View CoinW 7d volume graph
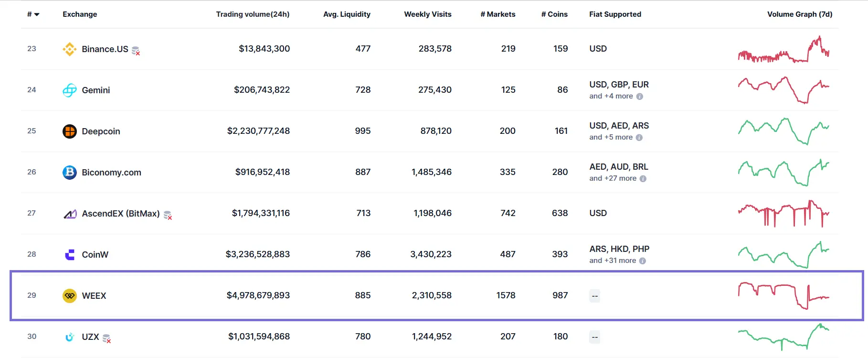 click(783, 254)
